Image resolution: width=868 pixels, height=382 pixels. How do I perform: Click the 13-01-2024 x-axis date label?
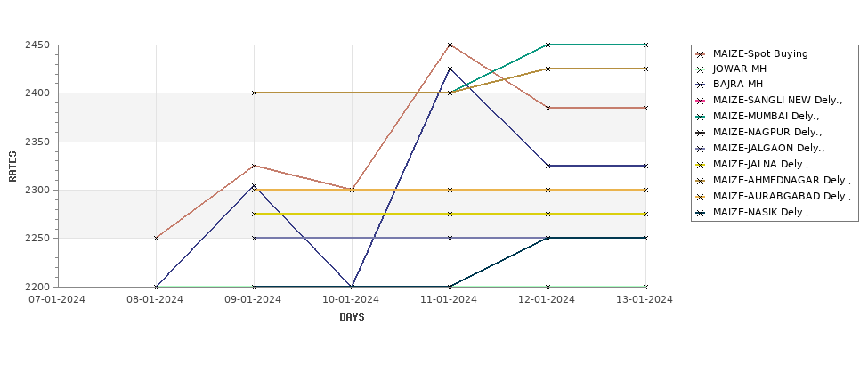(x=645, y=299)
